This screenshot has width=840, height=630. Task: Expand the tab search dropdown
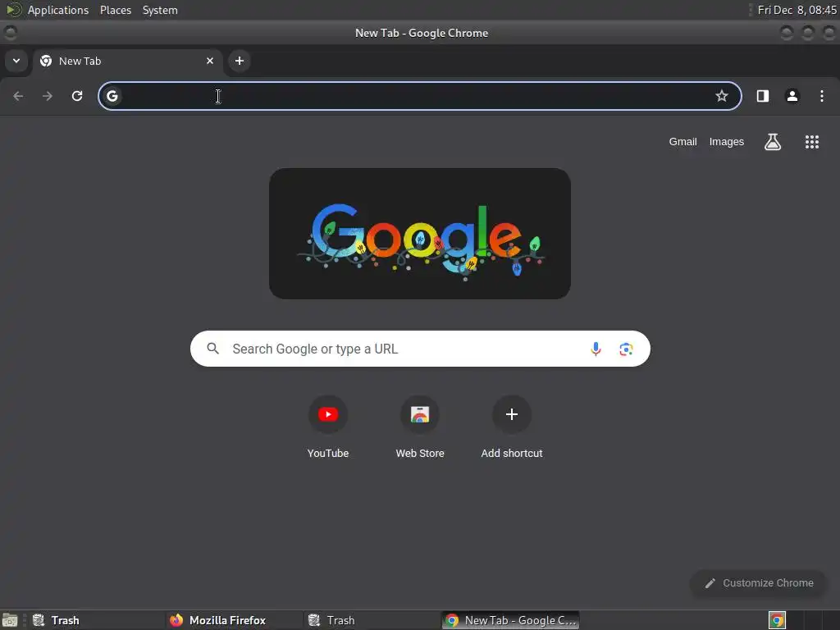click(x=16, y=61)
